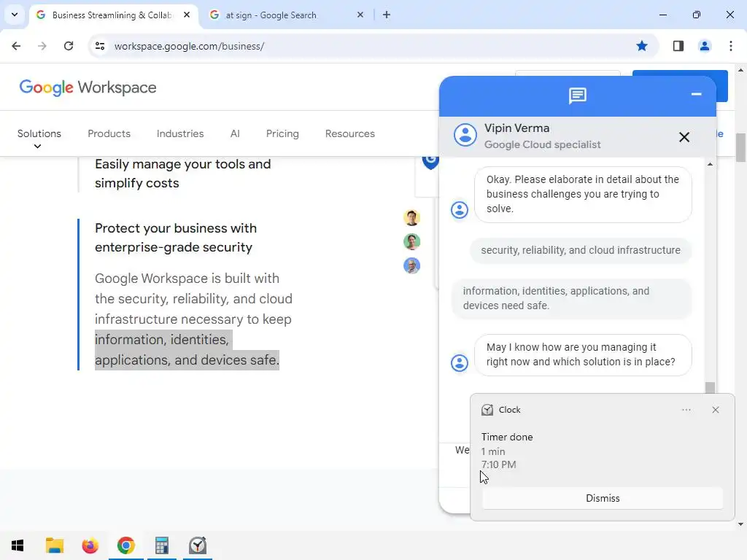Click the 'security, reliability, and cloud infrastructure' message
This screenshot has width=747, height=560.
pyautogui.click(x=581, y=251)
